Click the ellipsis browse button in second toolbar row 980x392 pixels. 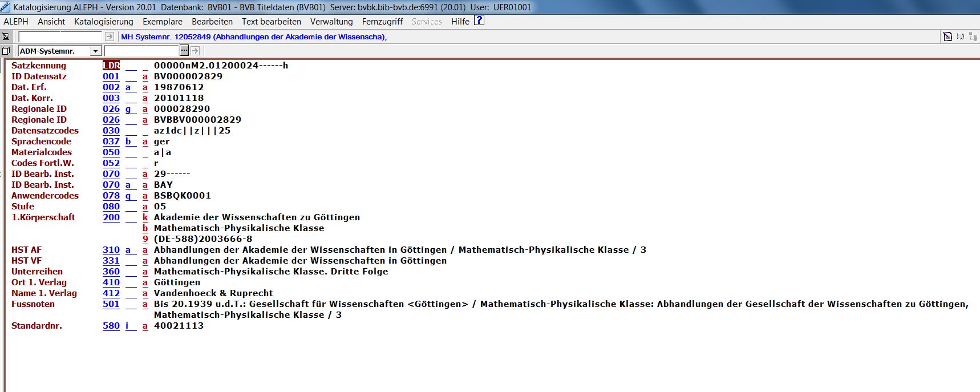point(184,51)
